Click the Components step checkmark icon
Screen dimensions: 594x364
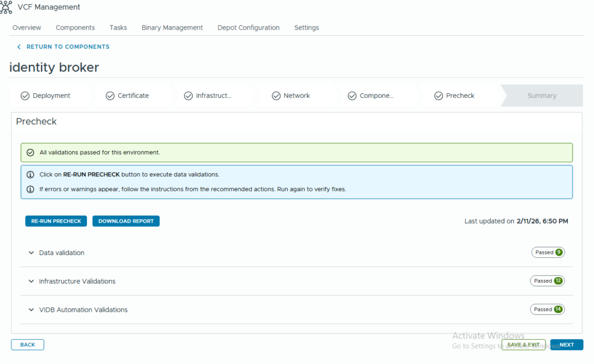[x=352, y=96]
